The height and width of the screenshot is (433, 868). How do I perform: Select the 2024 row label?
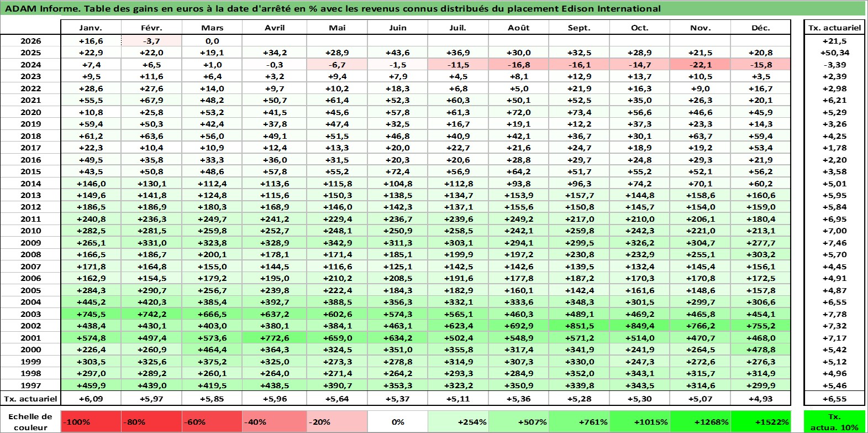(31, 65)
